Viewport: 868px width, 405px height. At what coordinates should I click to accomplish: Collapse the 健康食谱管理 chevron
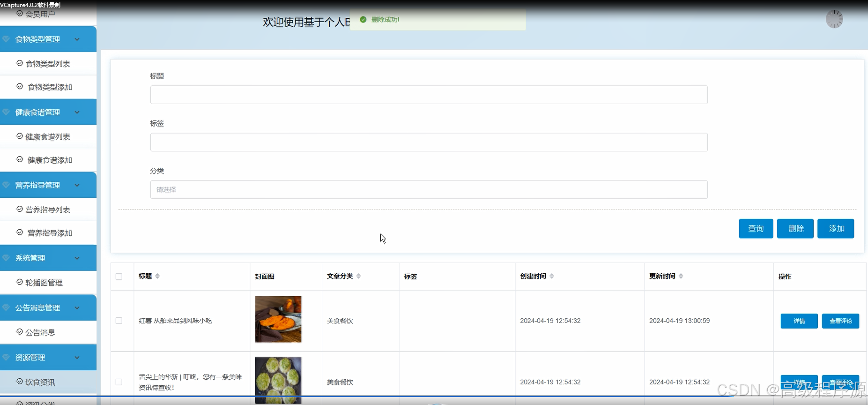[x=77, y=112]
